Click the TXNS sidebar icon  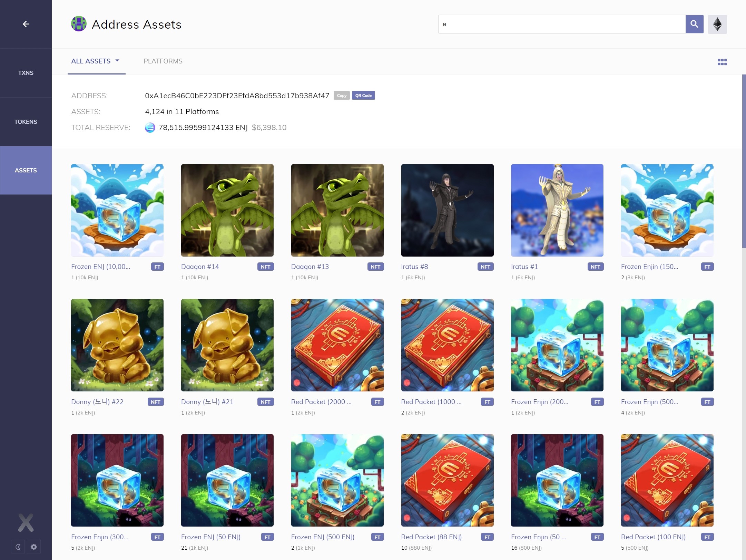tap(25, 72)
